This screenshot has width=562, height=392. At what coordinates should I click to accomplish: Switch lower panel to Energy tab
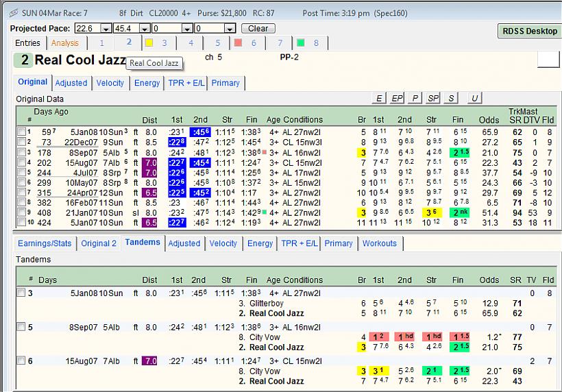coord(260,243)
